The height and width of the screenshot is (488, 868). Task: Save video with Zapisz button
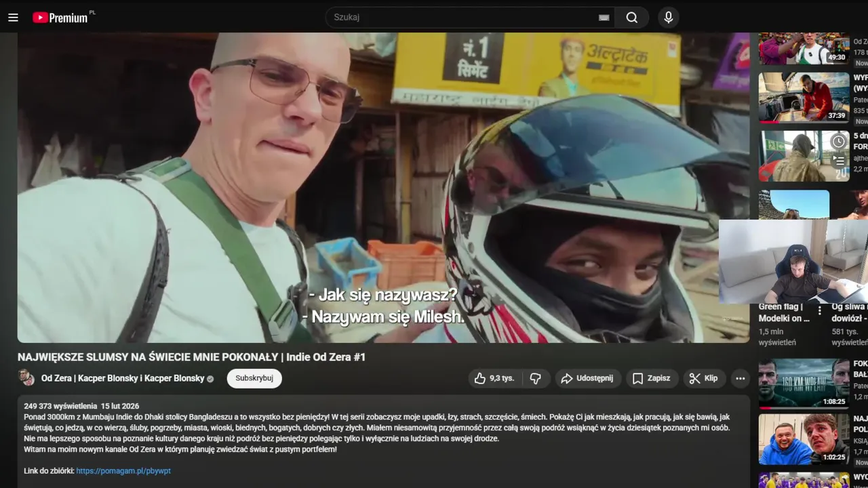point(652,378)
